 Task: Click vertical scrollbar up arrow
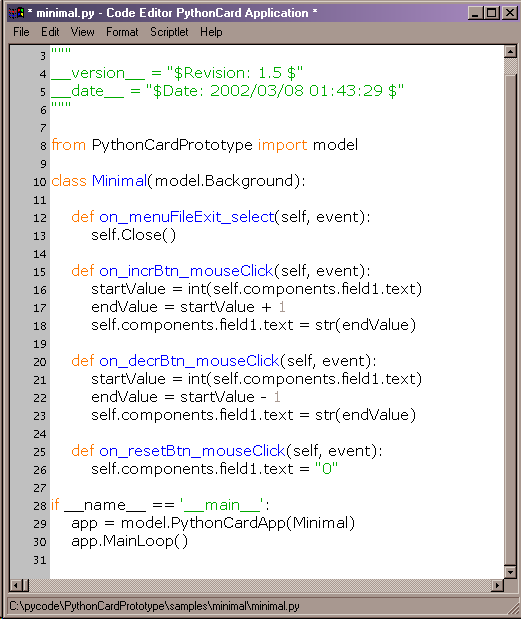[x=510, y=52]
